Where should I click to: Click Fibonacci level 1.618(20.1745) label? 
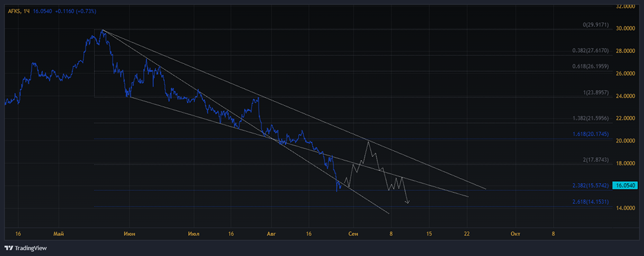[x=590, y=134]
